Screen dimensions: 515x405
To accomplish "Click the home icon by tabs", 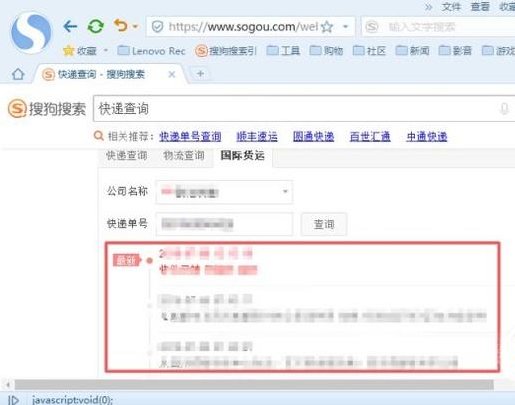I will pyautogui.click(x=18, y=74).
